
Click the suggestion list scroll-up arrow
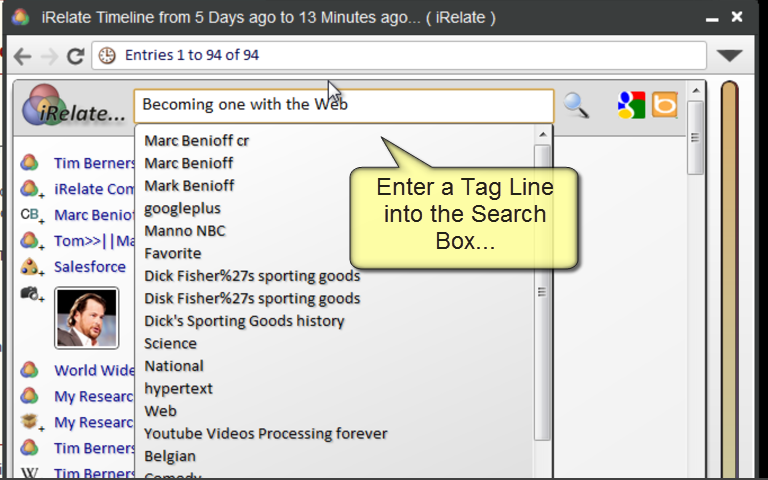[x=542, y=134]
